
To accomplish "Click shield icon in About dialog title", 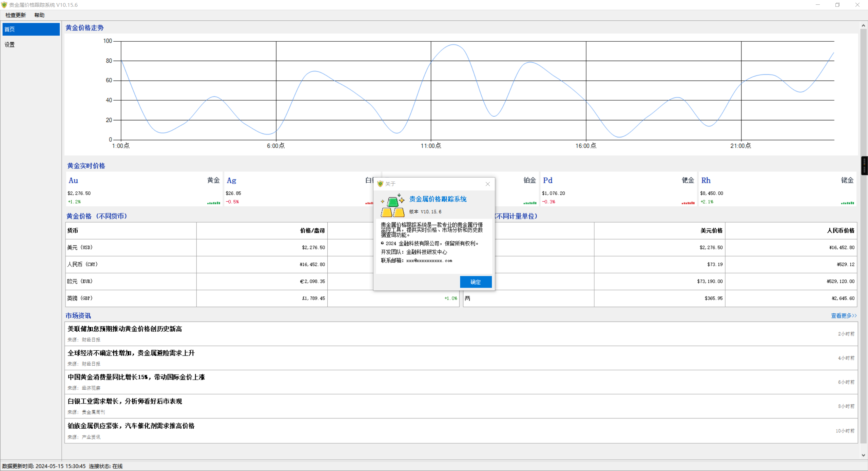I will (x=380, y=184).
